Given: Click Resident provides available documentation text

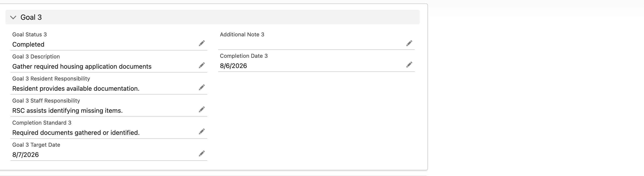Looking at the screenshot, I should (x=76, y=88).
